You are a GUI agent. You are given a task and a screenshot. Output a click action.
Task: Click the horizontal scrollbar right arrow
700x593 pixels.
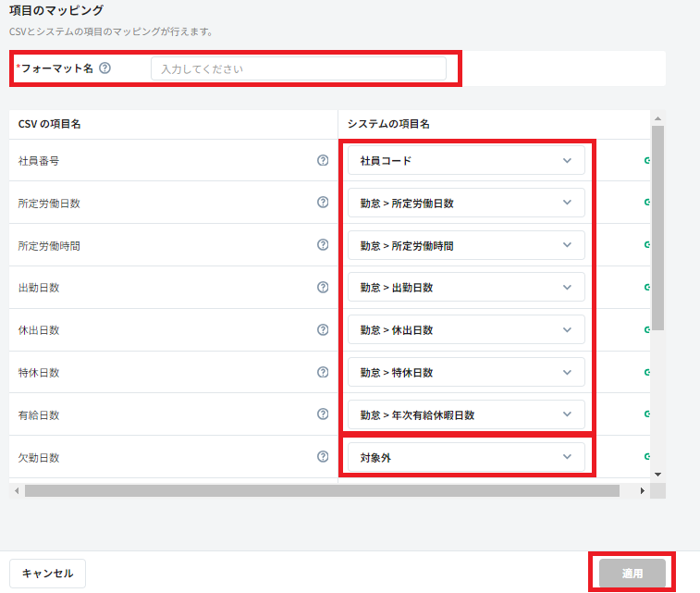[644, 490]
